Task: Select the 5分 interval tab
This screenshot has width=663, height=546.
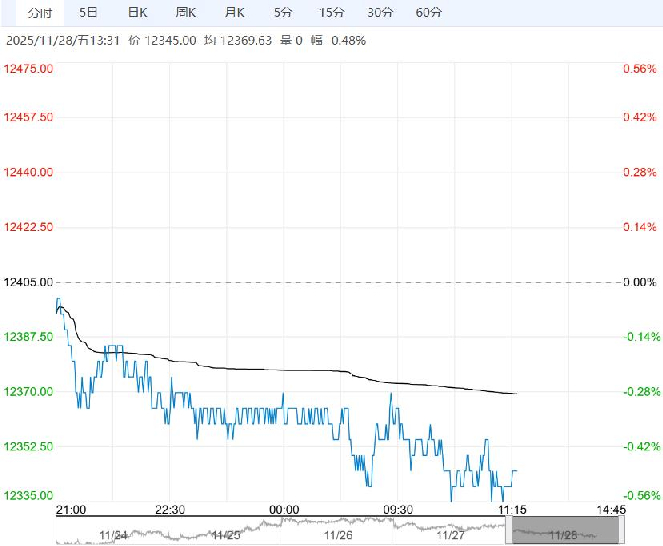Action: (x=283, y=13)
